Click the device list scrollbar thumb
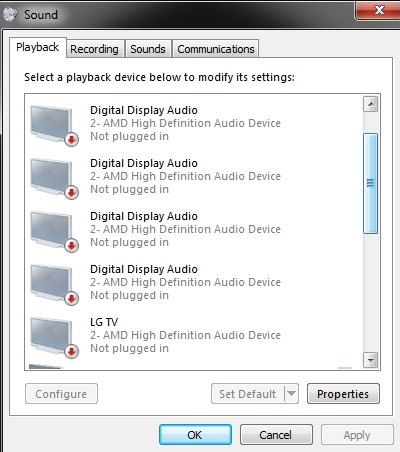 pyautogui.click(x=370, y=183)
